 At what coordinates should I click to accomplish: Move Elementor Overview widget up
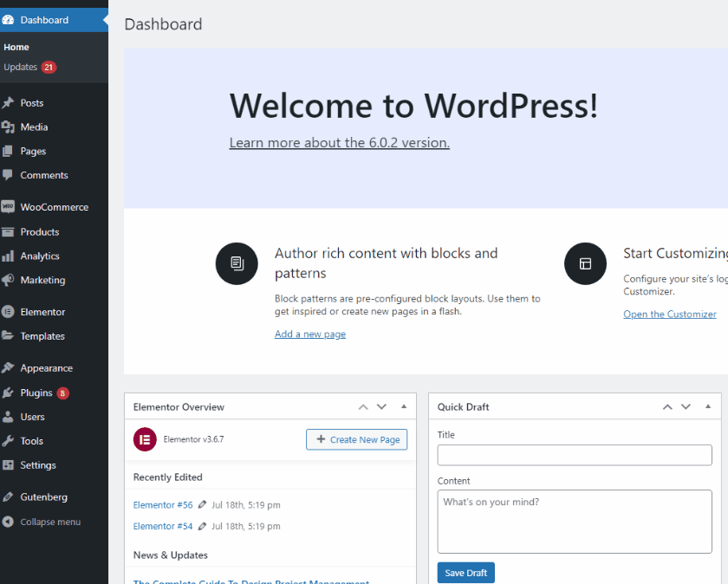click(363, 407)
